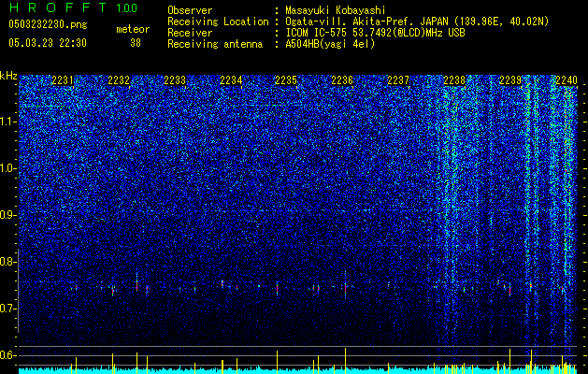
Task: Click the 2238 time marker
Action: (x=454, y=80)
